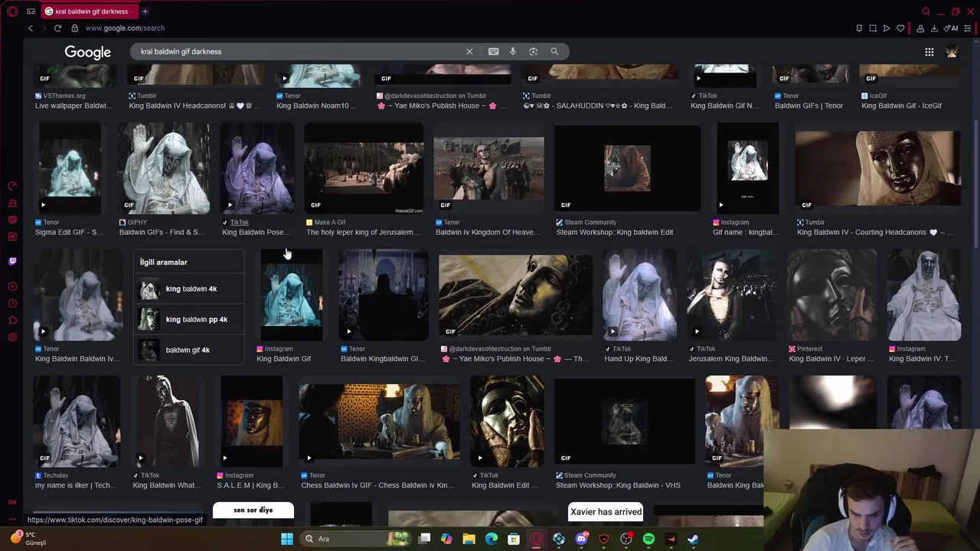The width and height of the screenshot is (980, 551).
Task: Select related search baldwin gif 4k
Action: [x=189, y=350]
